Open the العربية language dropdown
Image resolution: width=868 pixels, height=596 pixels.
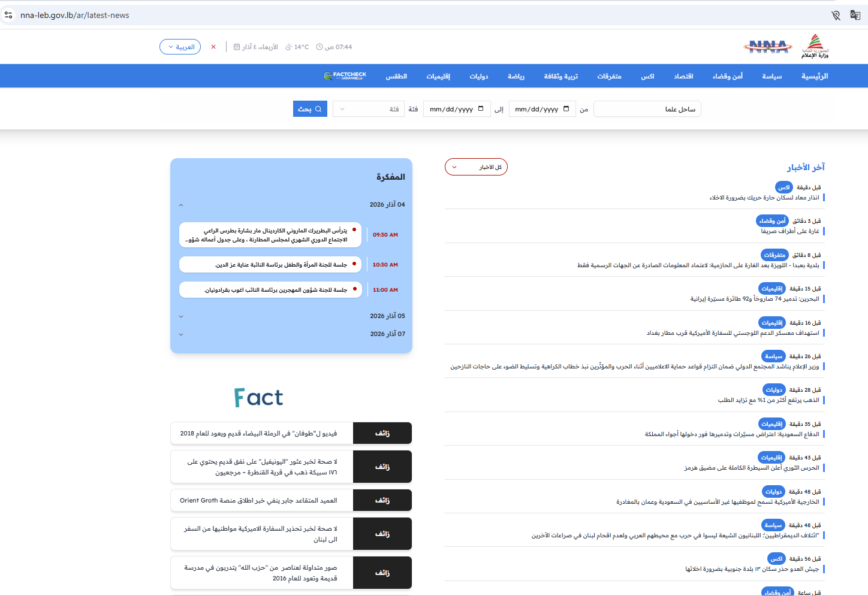pos(180,46)
